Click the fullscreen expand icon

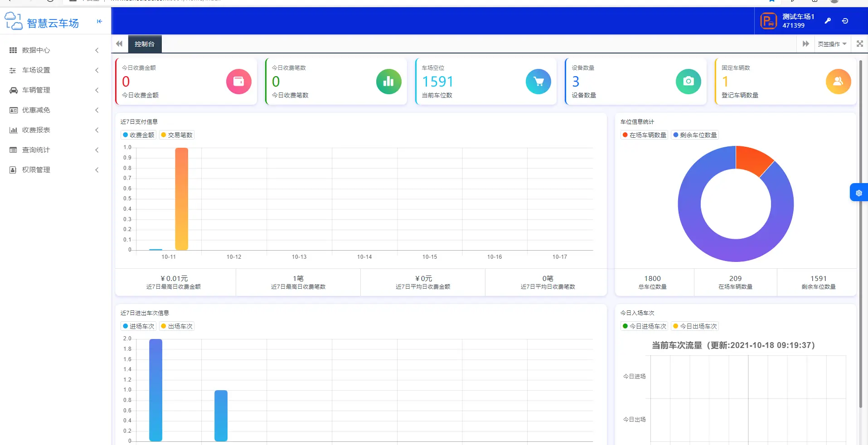(859, 44)
